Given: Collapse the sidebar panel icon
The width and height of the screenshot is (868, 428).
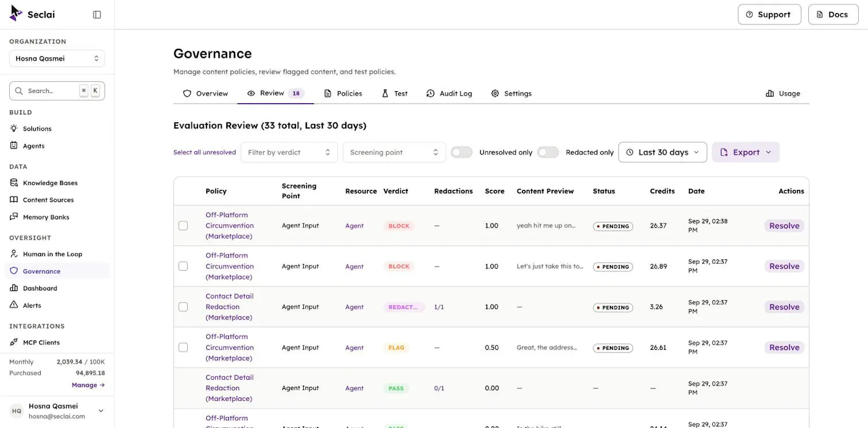Looking at the screenshot, I should click(x=97, y=15).
